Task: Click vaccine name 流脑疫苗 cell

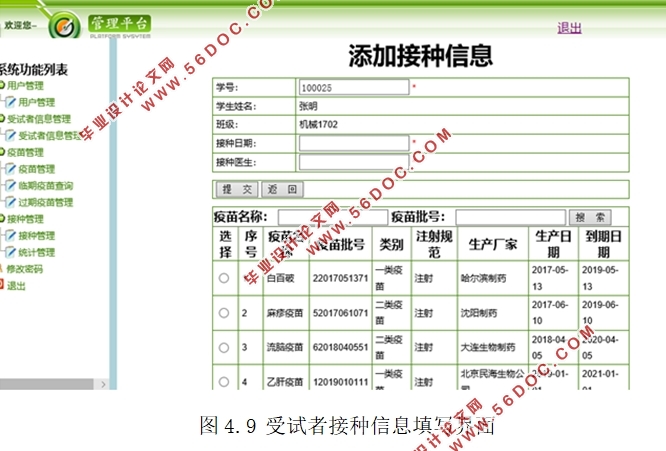Action: point(285,347)
